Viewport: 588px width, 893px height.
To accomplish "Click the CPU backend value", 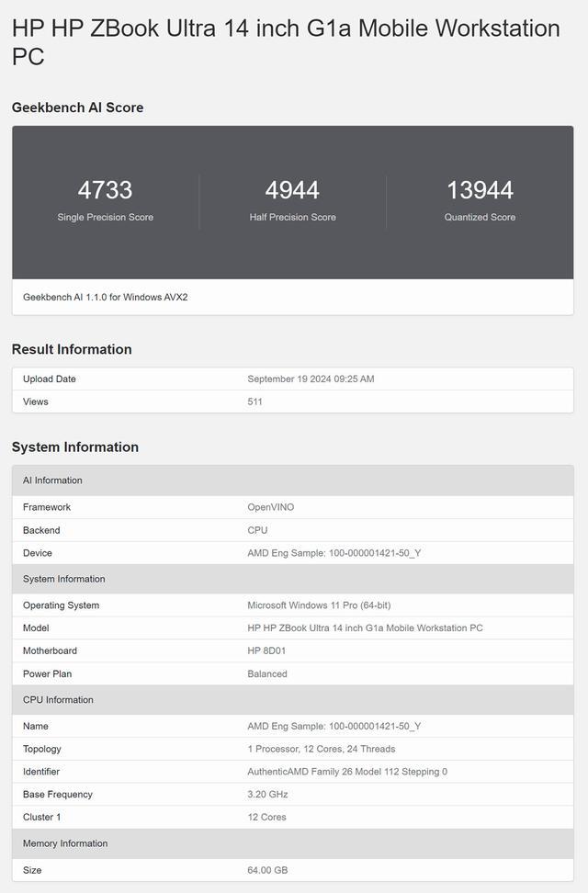I will coord(257,530).
